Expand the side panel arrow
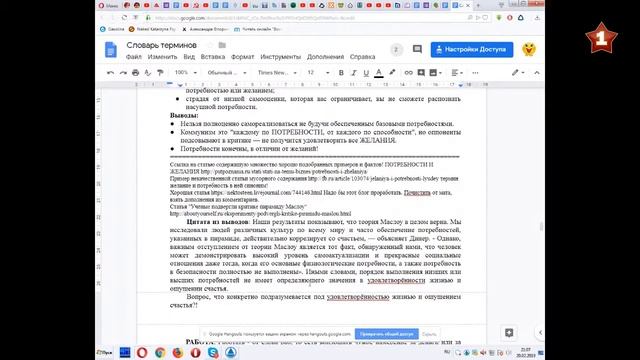The width and height of the screenshot is (640, 360). pos(540,333)
